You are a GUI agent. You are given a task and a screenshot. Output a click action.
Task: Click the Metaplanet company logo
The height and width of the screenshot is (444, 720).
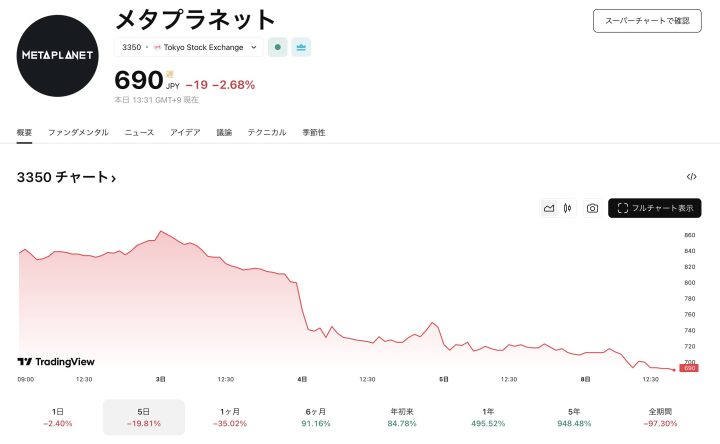[x=57, y=56]
